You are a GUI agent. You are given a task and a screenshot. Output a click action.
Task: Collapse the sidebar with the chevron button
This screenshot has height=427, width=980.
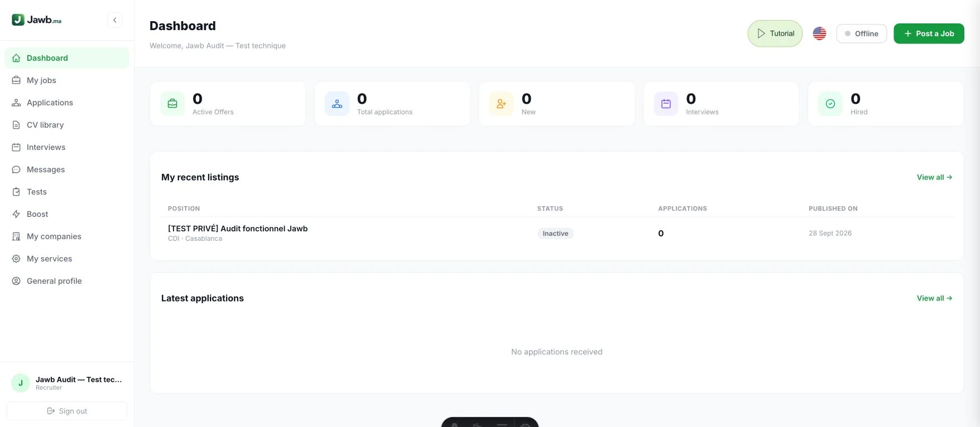coord(114,20)
